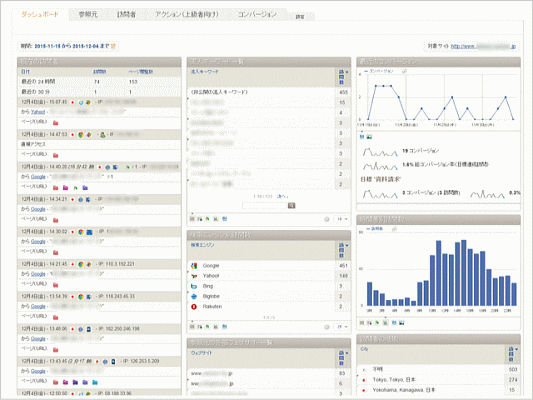Open row limit dropdown in search engine widget
Viewport: 533px width, 400px height.
pos(342,327)
